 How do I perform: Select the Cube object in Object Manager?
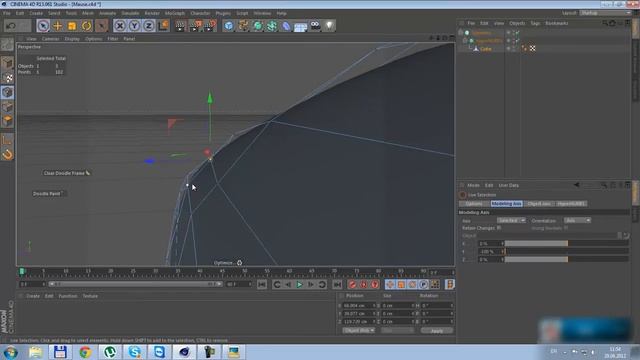(486, 49)
